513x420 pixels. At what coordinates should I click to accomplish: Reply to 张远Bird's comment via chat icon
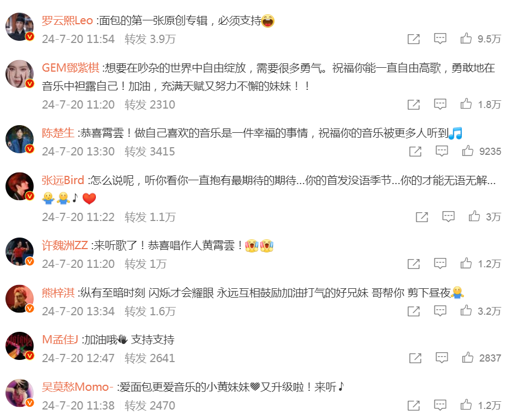click(448, 217)
